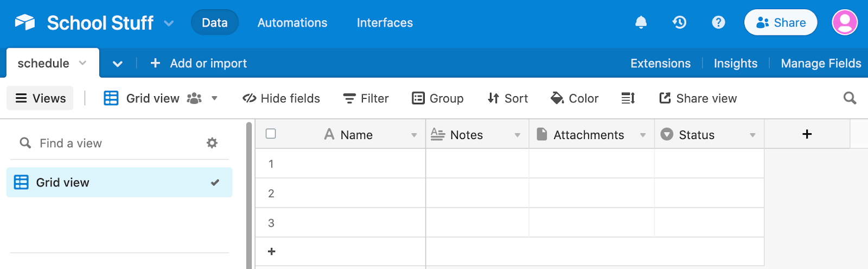Click the Share button
The image size is (868, 269).
781,22
